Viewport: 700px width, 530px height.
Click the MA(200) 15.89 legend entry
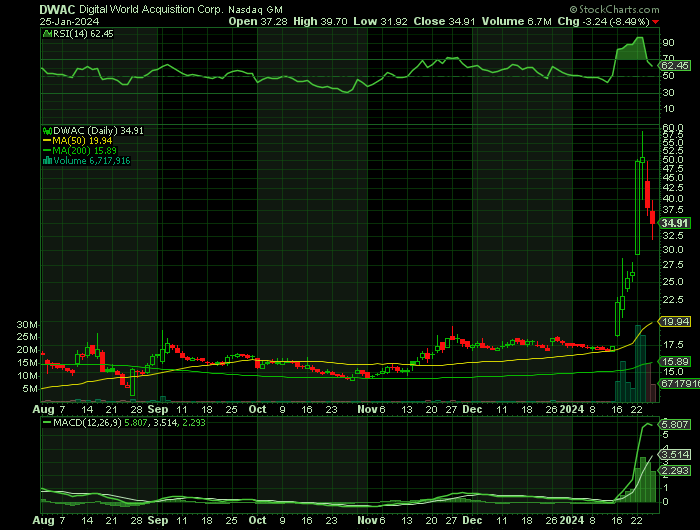point(79,150)
